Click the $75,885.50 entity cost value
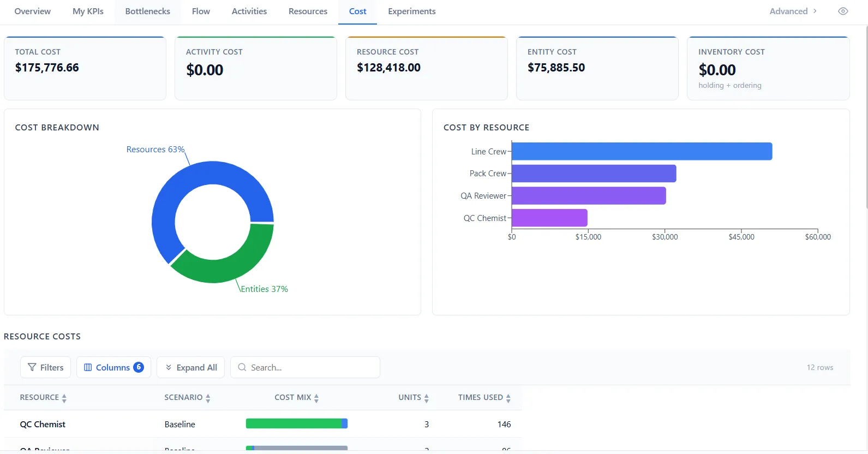This screenshot has width=868, height=454. tap(556, 68)
